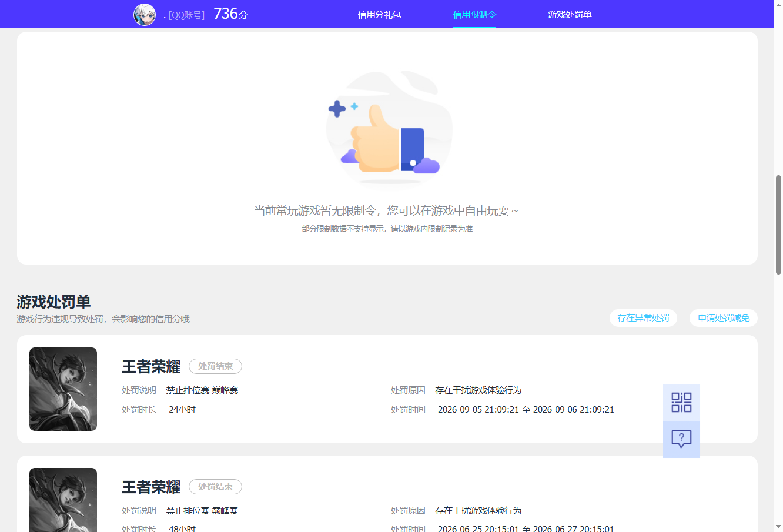Go to the 游戏处罚单 tab
The image size is (783, 532).
tap(570, 14)
